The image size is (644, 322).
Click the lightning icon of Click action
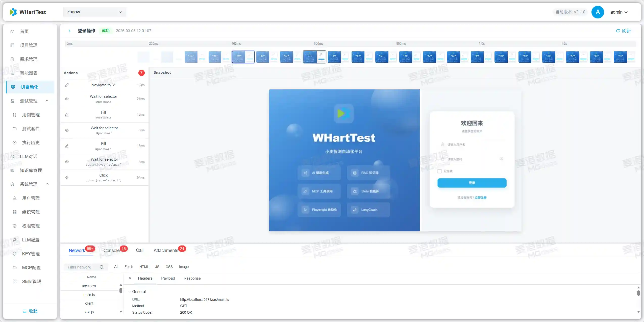pyautogui.click(x=67, y=178)
